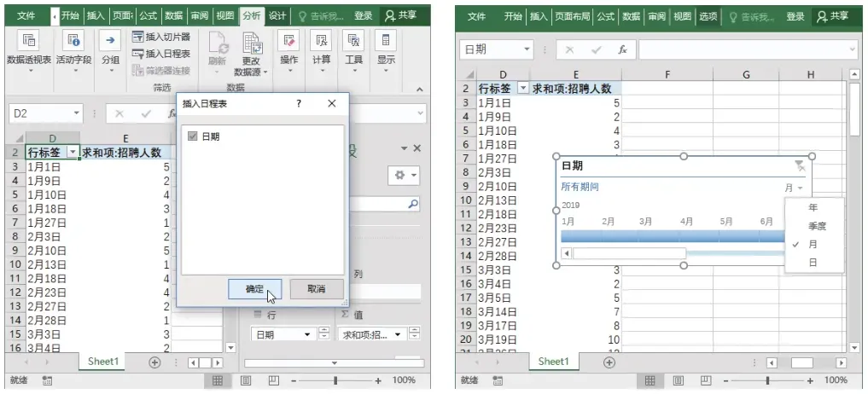Select 日 in timeline level menu

click(x=813, y=263)
